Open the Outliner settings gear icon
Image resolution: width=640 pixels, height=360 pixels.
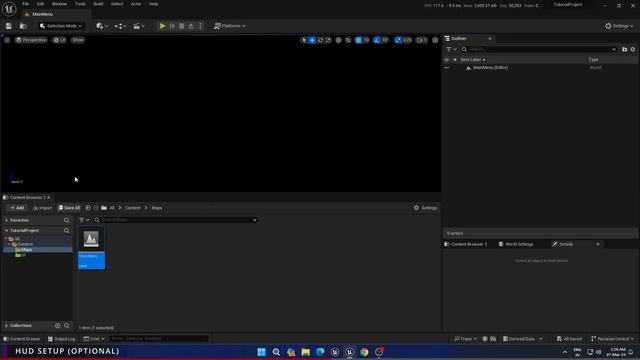(x=633, y=49)
